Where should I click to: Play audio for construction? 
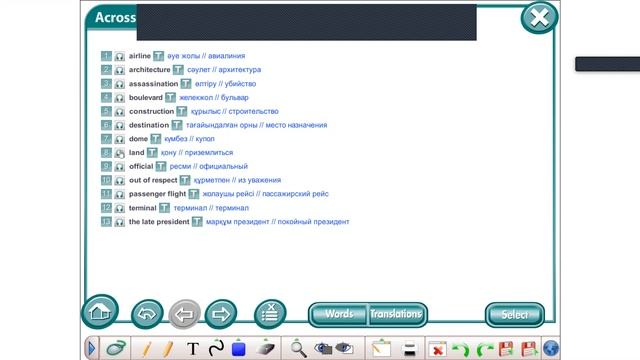pos(119,112)
